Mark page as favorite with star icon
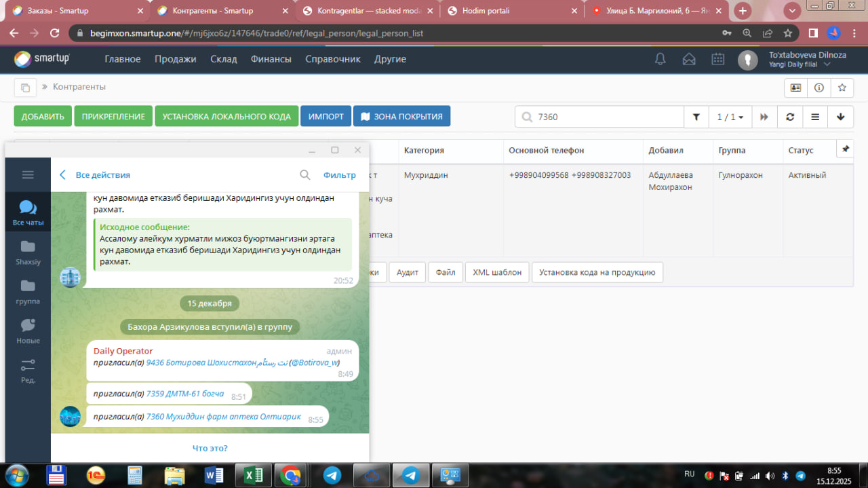Viewport: 868px width, 488px height. 842,88
